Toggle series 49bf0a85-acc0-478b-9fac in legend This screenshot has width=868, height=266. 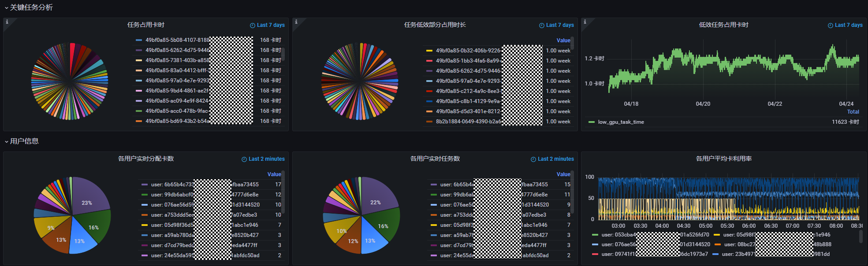177,111
